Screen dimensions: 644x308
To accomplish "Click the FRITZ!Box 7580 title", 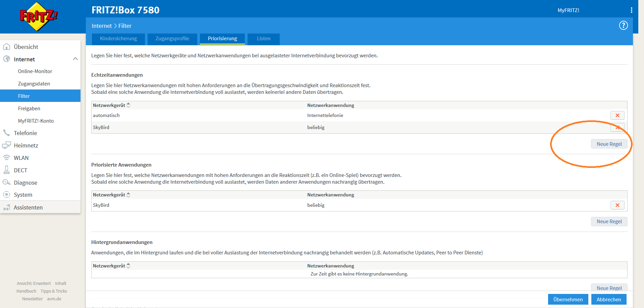I will [125, 10].
